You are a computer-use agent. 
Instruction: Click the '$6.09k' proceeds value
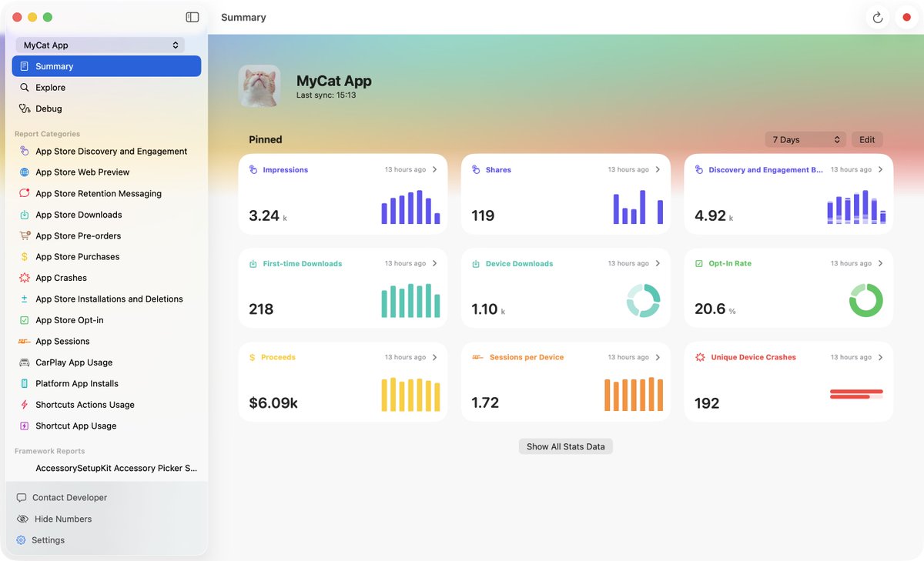pyautogui.click(x=273, y=402)
